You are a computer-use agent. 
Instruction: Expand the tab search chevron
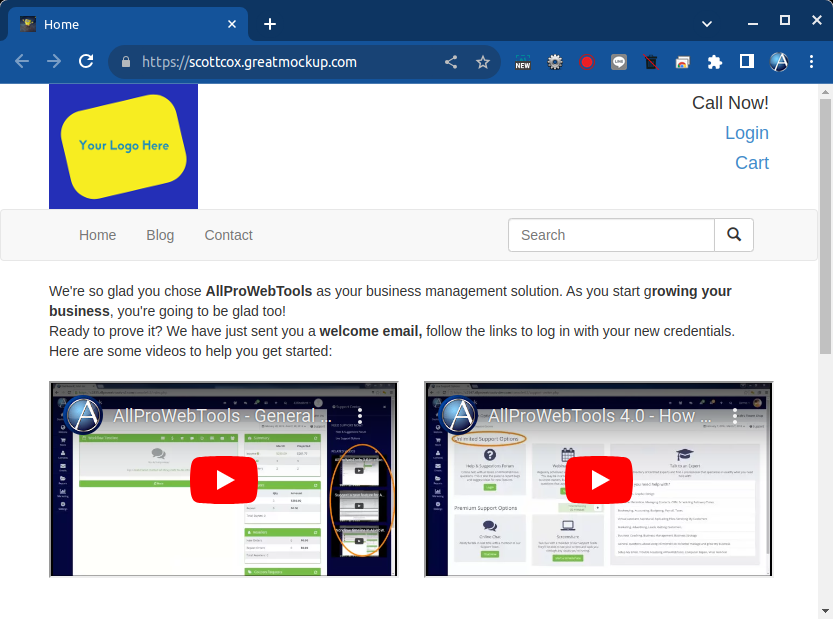(x=707, y=24)
